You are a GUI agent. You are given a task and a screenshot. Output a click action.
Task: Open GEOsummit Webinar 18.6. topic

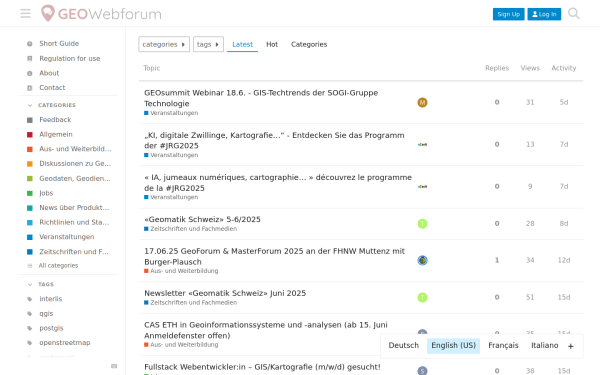[261, 98]
